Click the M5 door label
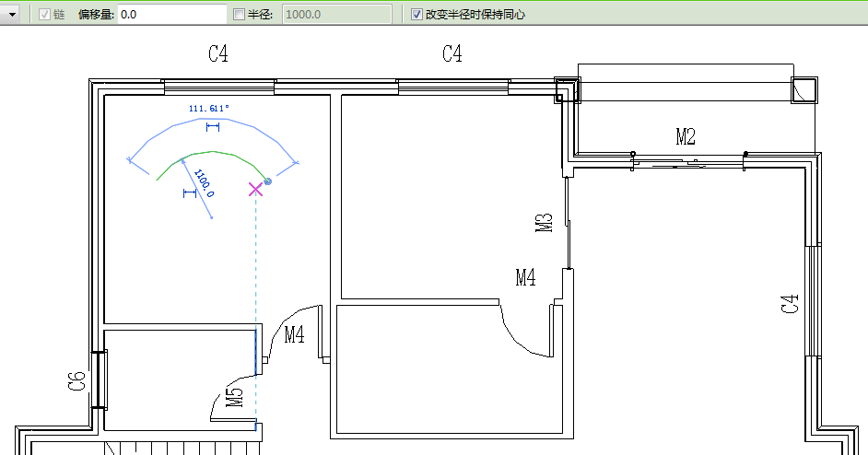 [235, 397]
